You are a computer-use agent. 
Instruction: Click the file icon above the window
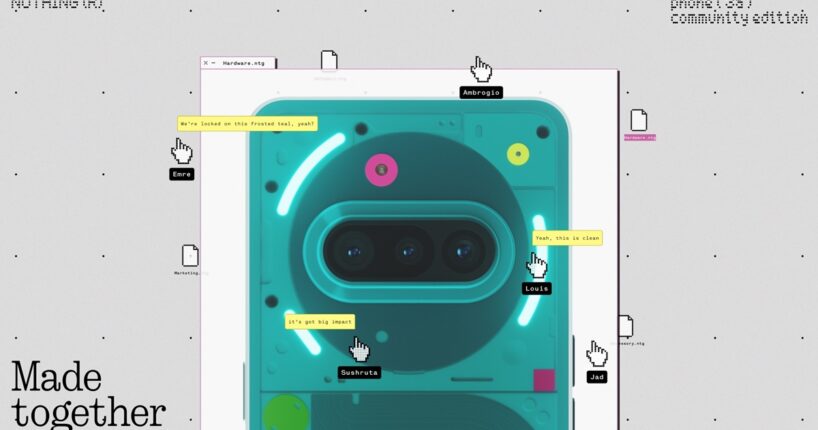click(329, 61)
